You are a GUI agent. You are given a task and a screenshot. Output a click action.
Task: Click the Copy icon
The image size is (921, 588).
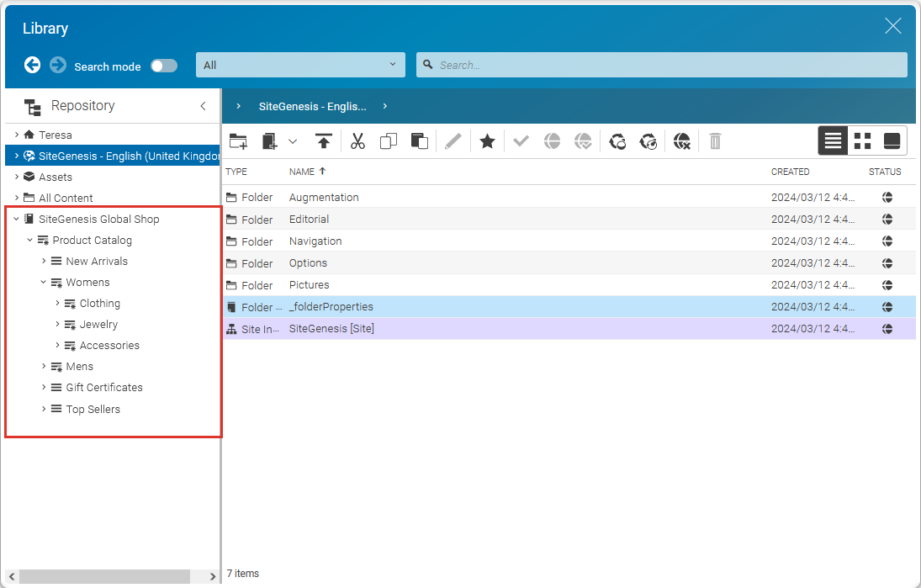[x=388, y=140]
